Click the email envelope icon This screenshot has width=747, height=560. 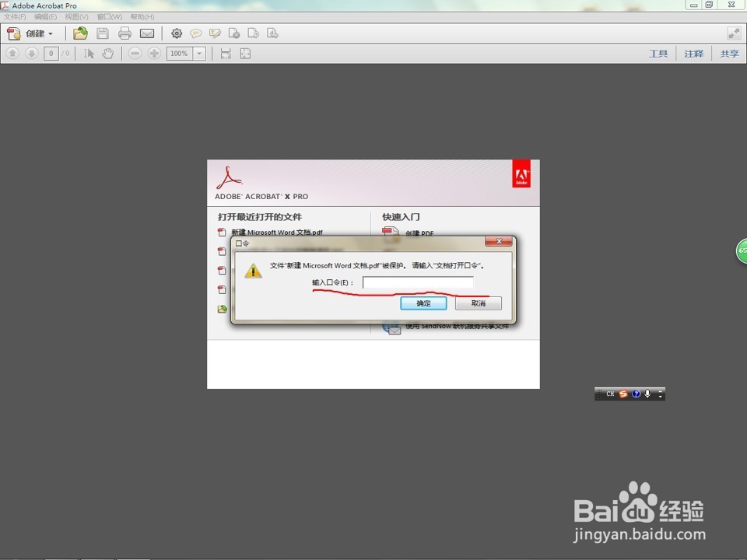[x=147, y=33]
